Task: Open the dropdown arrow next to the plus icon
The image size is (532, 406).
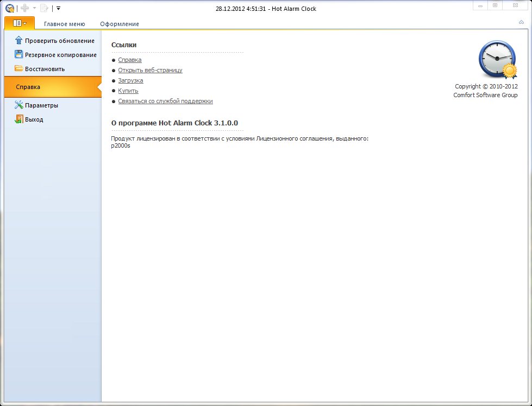Action: point(34,8)
